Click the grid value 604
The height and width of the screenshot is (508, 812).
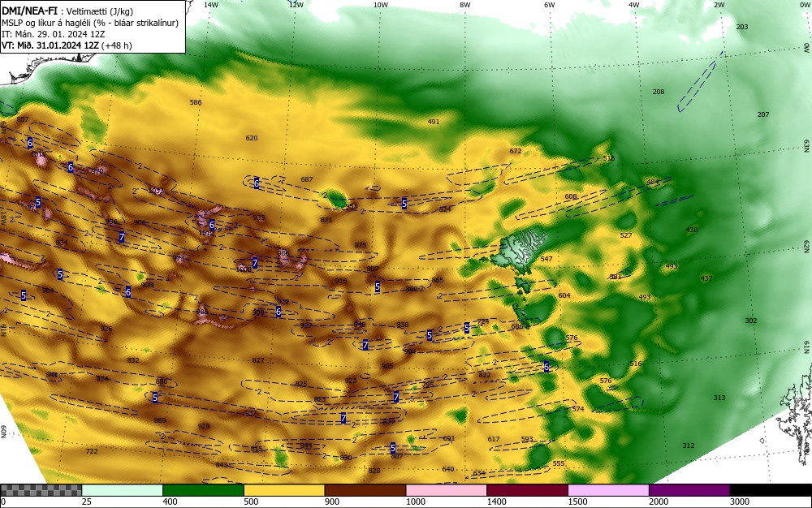(564, 295)
